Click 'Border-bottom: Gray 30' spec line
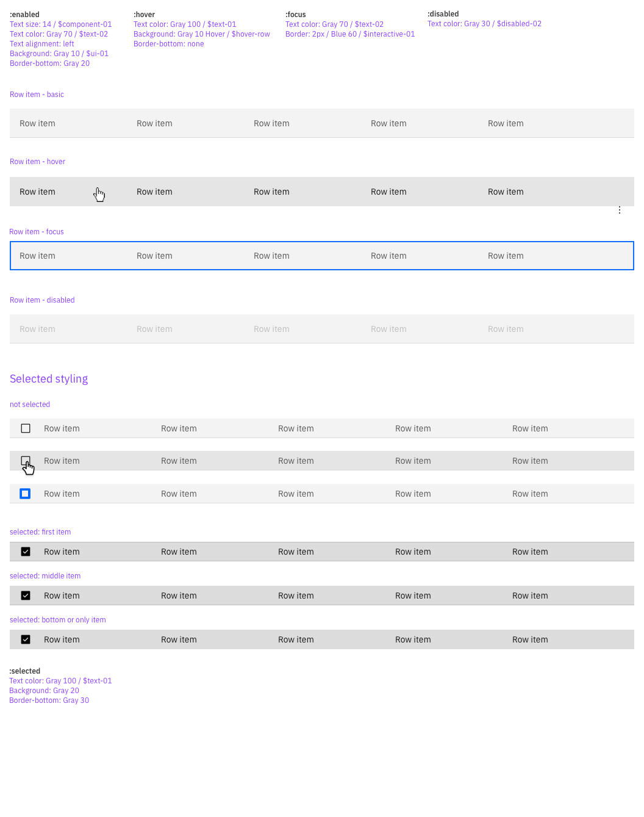 tap(49, 700)
